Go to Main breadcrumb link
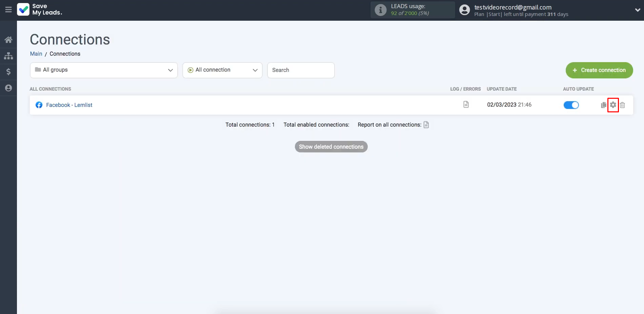Screen dimensions: 644x314 36,54
